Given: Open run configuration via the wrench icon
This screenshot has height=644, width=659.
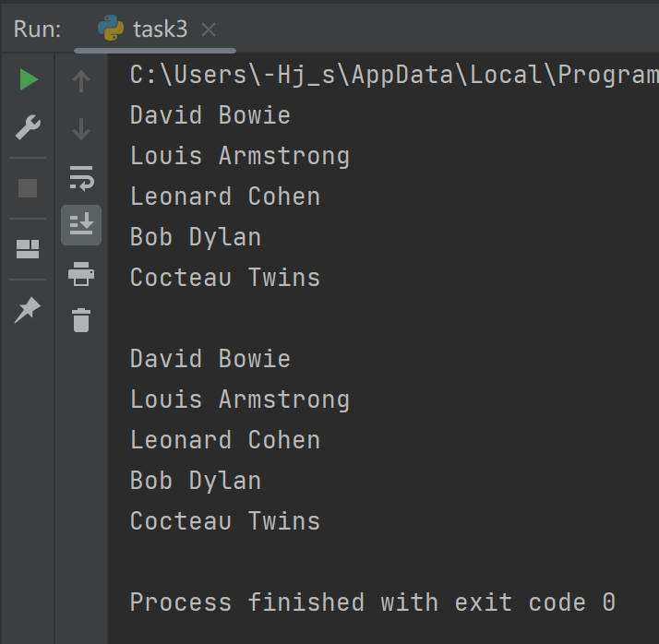Looking at the screenshot, I should pos(29,127).
